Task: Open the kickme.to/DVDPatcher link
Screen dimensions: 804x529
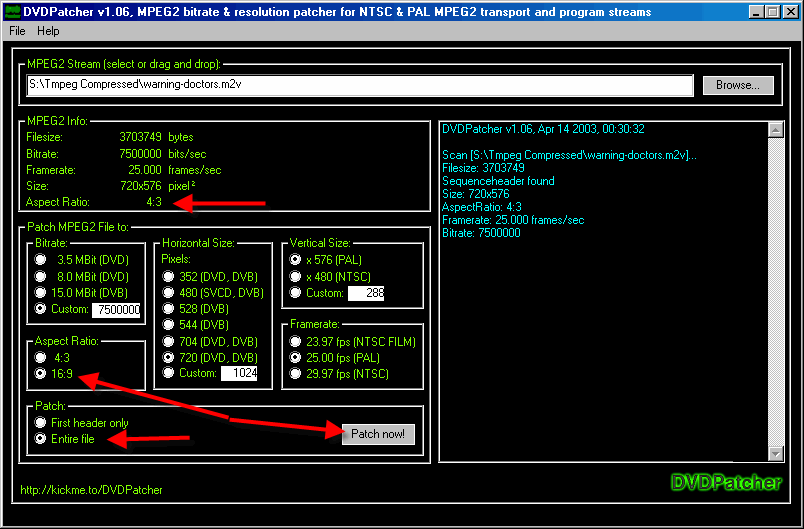Action: 91,490
